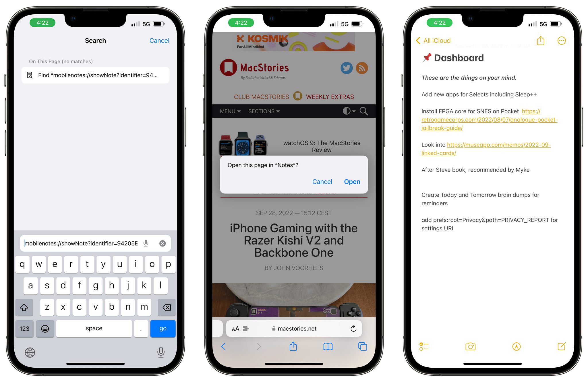This screenshot has width=588, height=382.
Task: Tap Cancel in Safari search screen
Action: 159,40
